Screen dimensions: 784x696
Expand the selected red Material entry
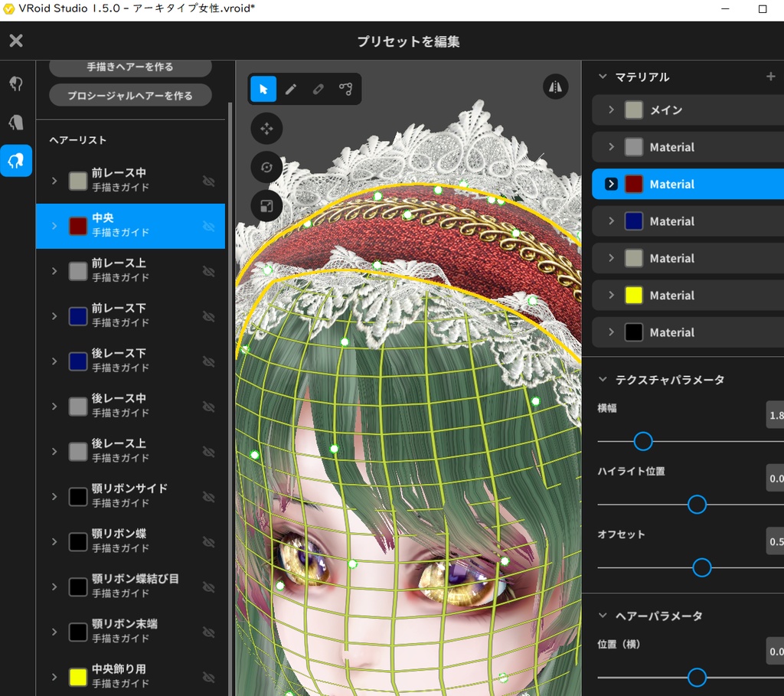611,184
